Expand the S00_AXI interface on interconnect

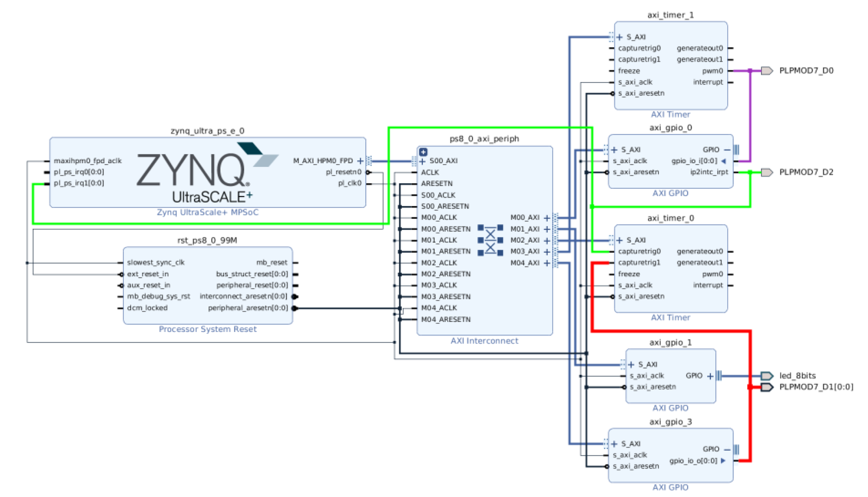click(x=422, y=161)
